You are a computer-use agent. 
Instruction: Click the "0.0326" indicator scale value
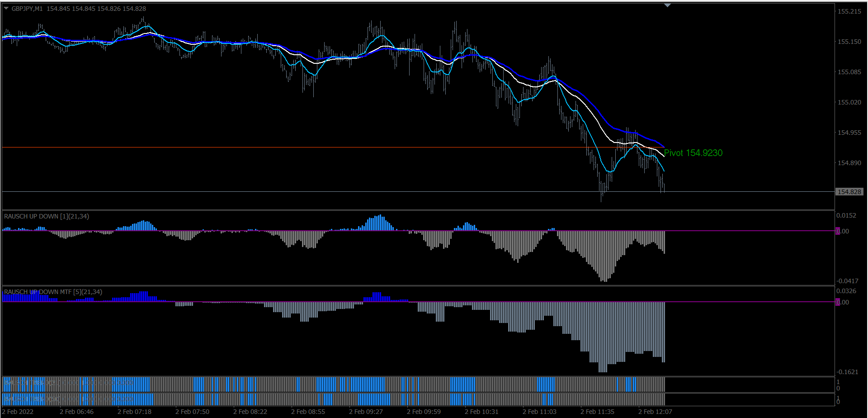click(x=846, y=291)
